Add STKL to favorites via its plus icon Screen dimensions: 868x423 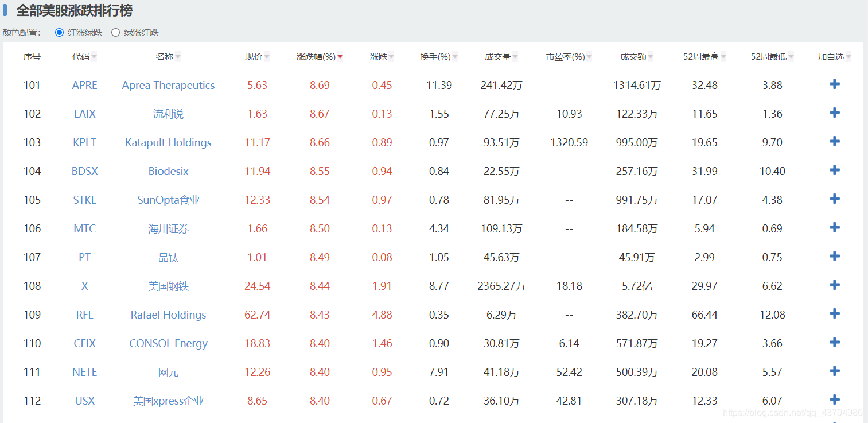pyautogui.click(x=835, y=199)
